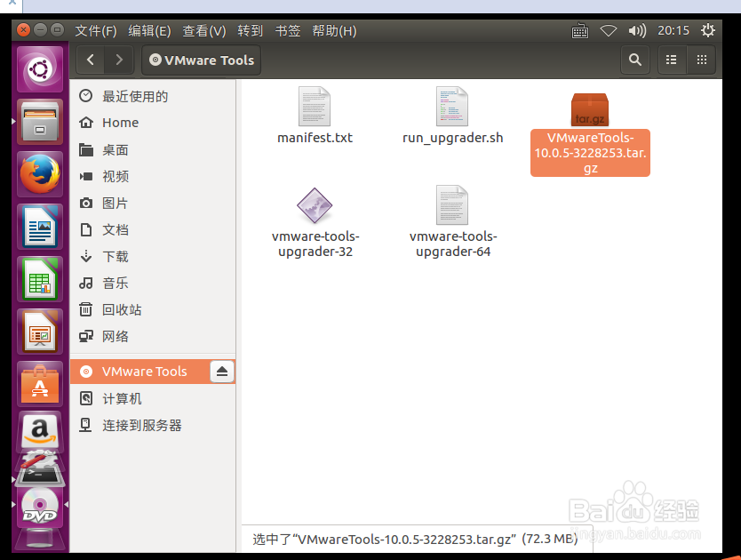Viewport: 741px width, 560px height.
Task: Click the DVD disc icon in the dock
Action: 40,508
